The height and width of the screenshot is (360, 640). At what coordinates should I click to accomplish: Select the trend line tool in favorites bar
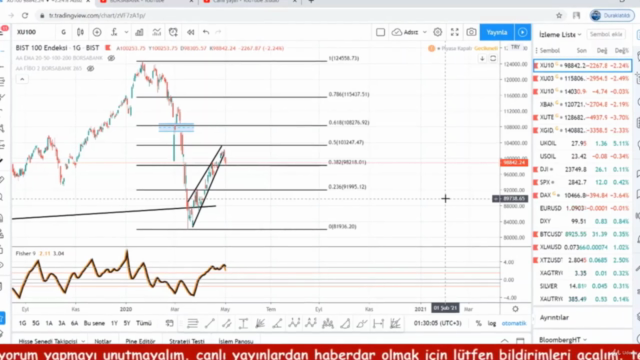click(x=209, y=324)
